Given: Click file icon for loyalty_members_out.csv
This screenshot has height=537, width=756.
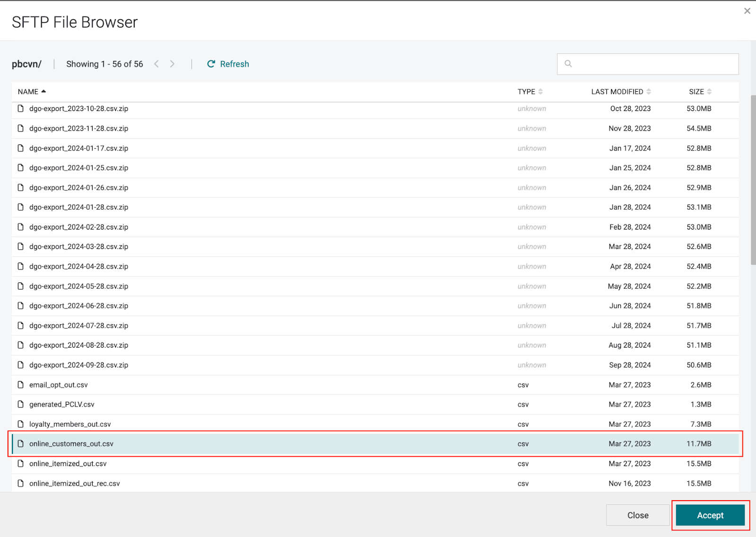Looking at the screenshot, I should [x=20, y=424].
